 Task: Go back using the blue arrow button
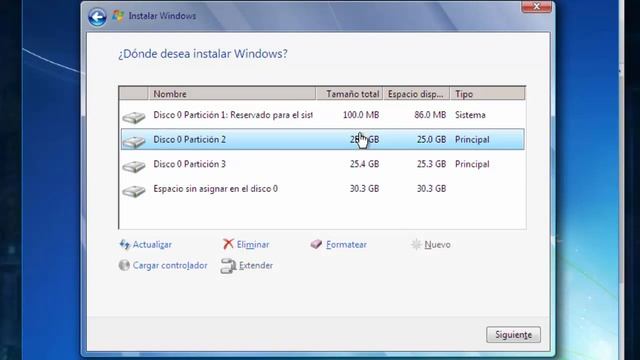[97, 17]
